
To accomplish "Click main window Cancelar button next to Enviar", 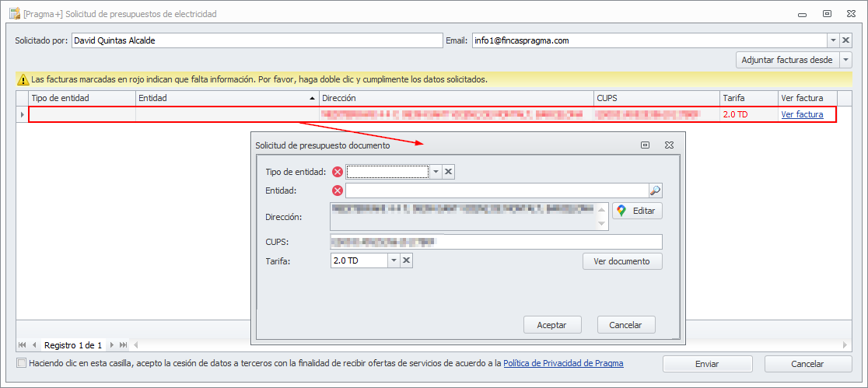I will pos(807,364).
